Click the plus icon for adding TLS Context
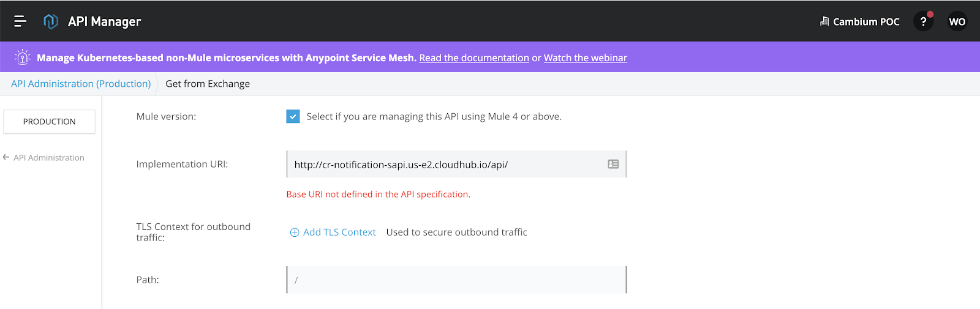Image resolution: width=980 pixels, height=309 pixels. 295,233
